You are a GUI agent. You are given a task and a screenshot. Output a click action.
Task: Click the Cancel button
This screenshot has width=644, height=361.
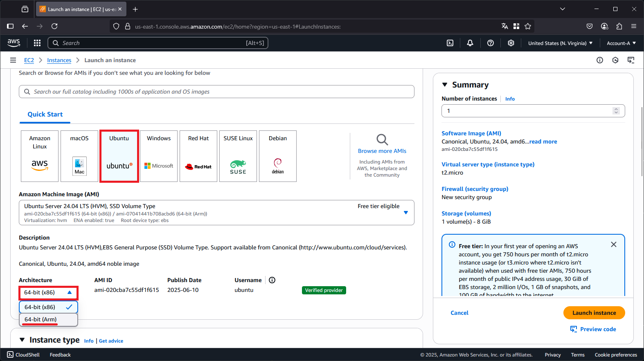pos(459,313)
